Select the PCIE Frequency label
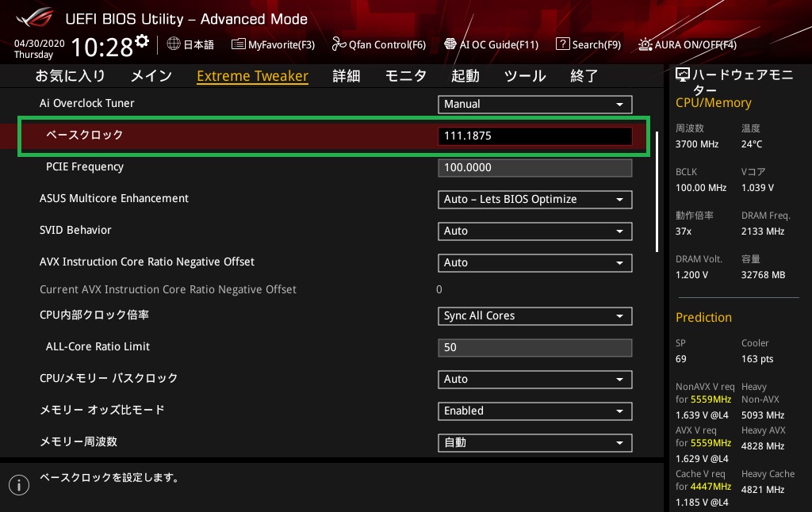The image size is (812, 512). click(x=85, y=166)
